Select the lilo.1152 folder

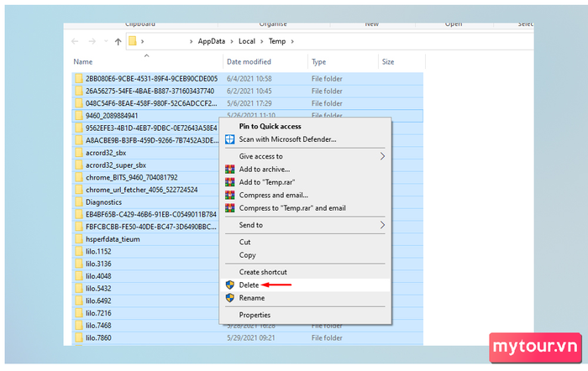coord(98,252)
